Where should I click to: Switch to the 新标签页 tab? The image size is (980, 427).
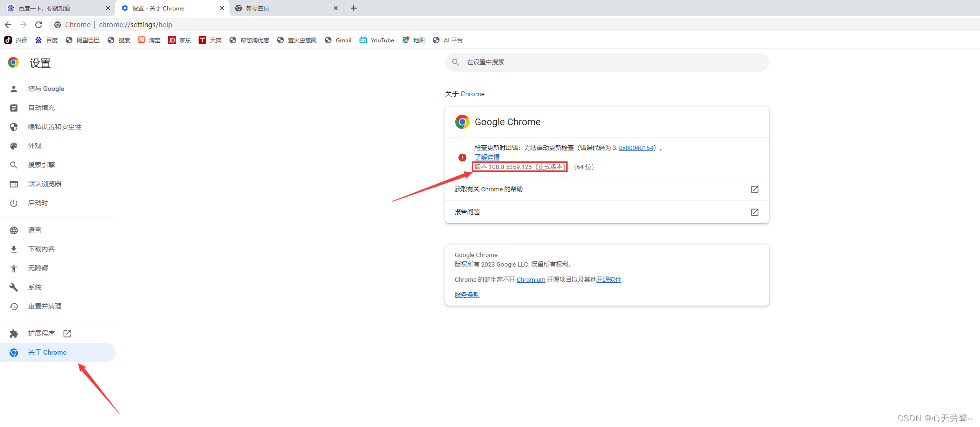286,8
